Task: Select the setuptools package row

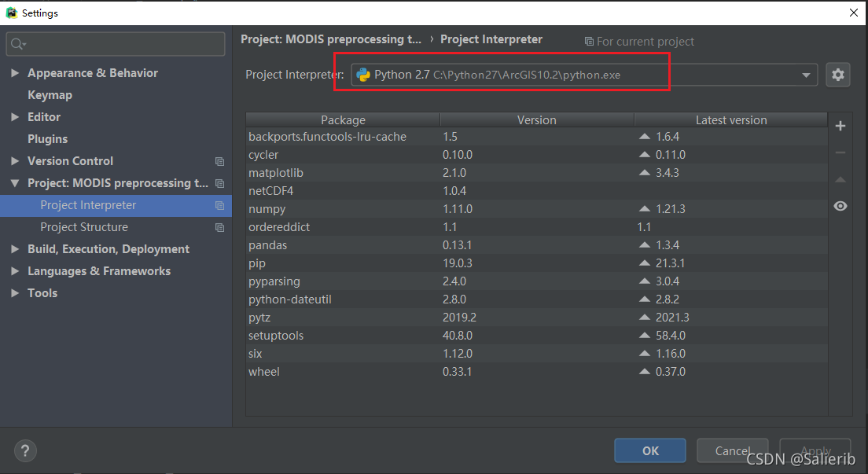Action: [x=537, y=336]
